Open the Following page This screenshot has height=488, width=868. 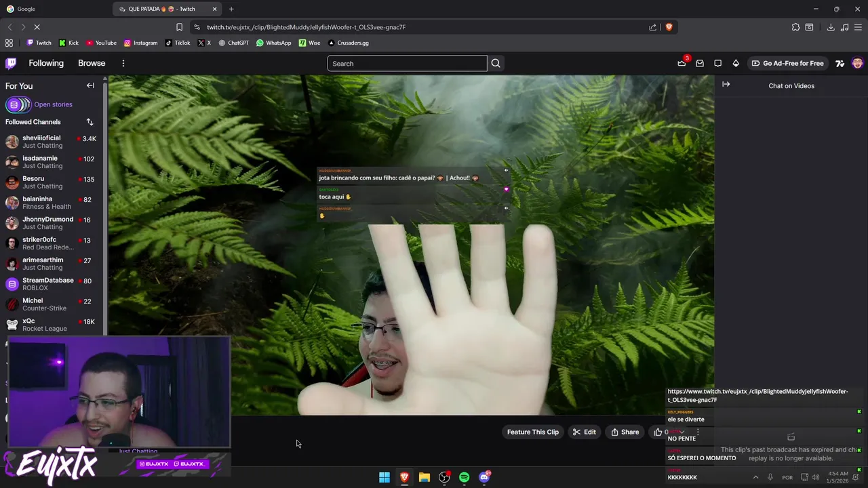[46, 63]
